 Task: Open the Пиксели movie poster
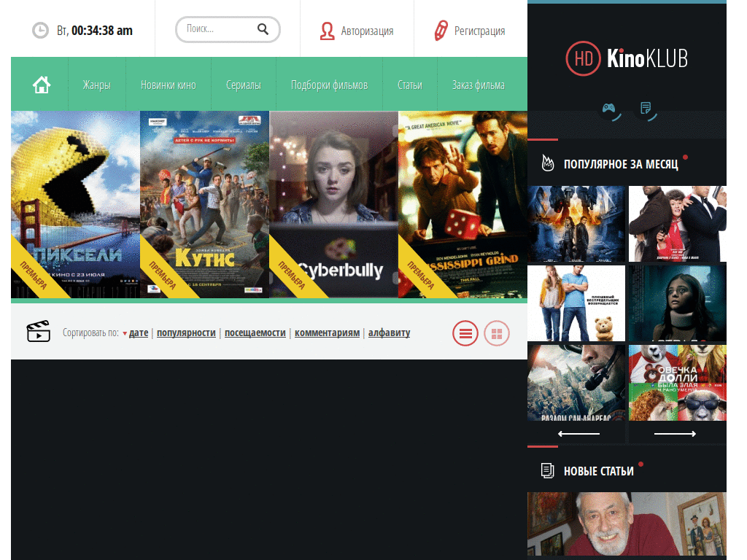point(75,205)
